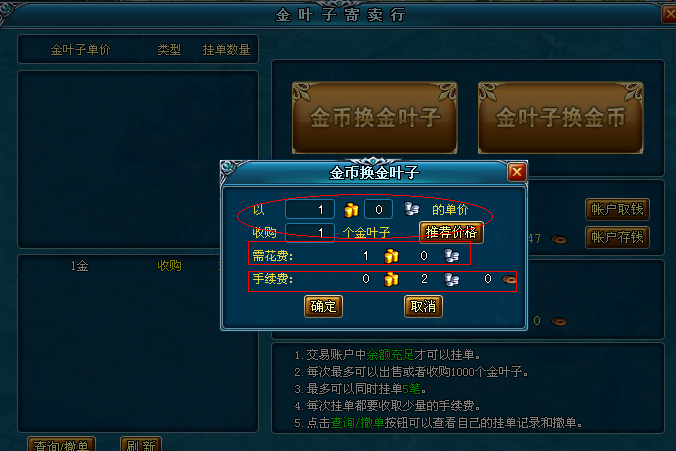Click the gold coin icon in 需花费 row
This screenshot has height=451, width=676.
(x=391, y=256)
